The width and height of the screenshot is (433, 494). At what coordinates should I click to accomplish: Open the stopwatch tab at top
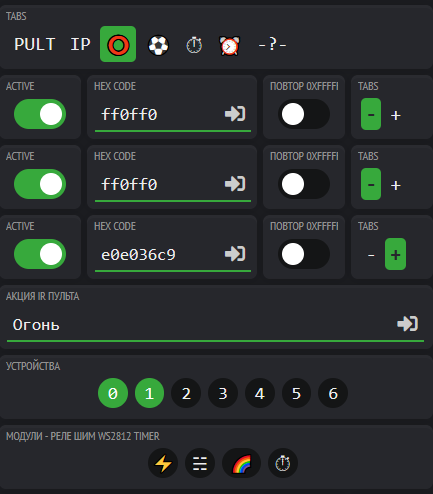click(194, 45)
